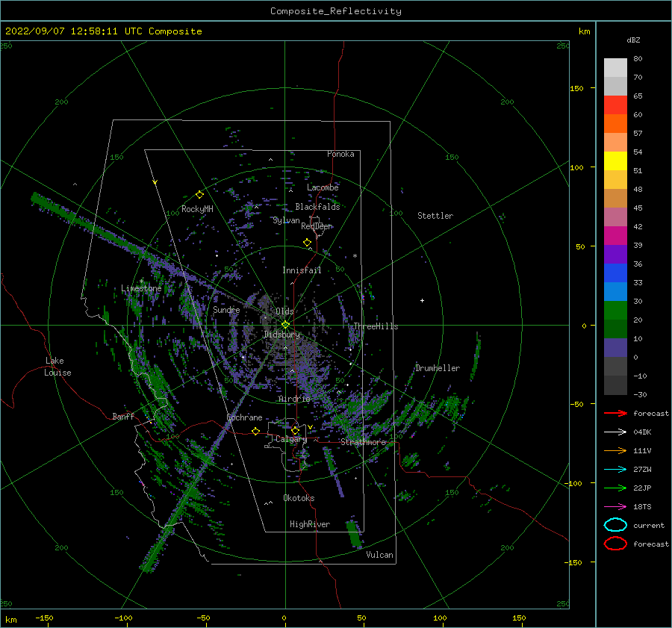
Task: Click the cyan 'current' ellipse legend icon
Action: [x=615, y=525]
